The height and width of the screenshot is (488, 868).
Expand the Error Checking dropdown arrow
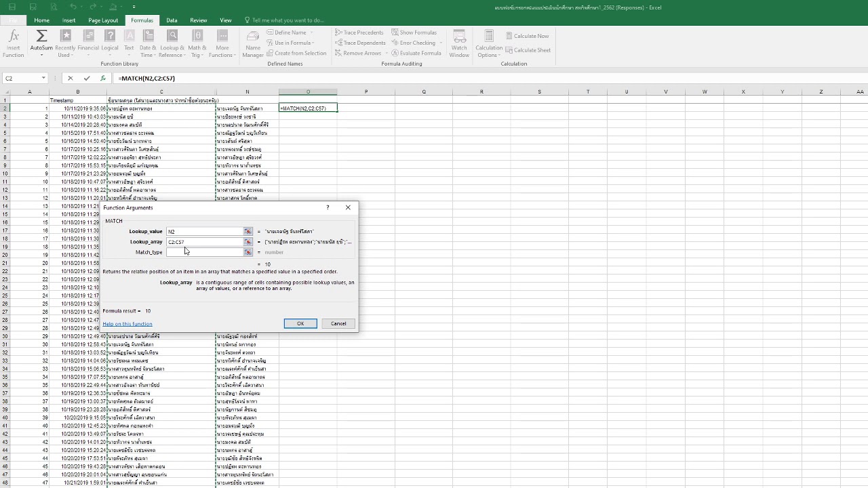point(440,43)
